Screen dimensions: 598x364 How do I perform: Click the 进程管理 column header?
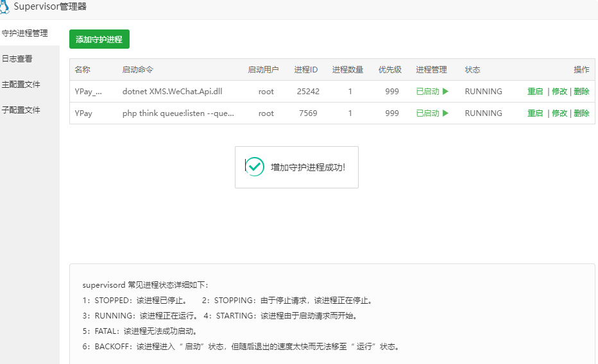[431, 70]
